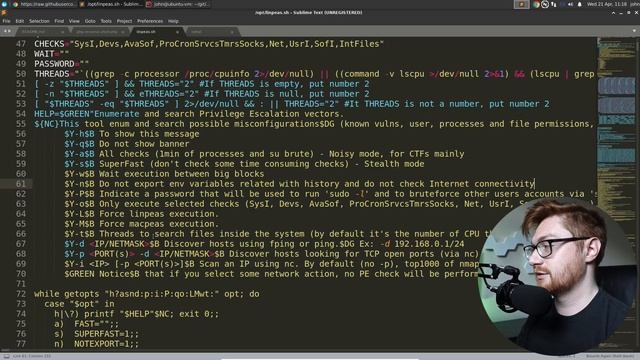Click the 'Wait execution between big blocks' text
The height and width of the screenshot is (360, 640).
tap(182, 174)
